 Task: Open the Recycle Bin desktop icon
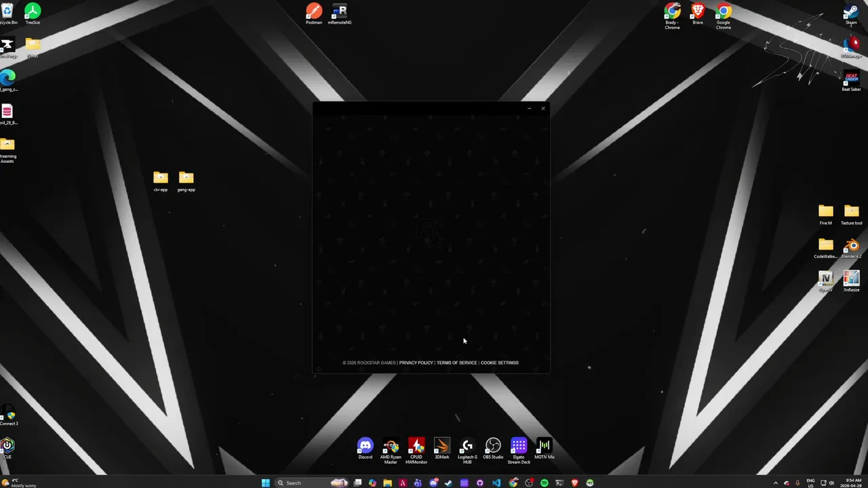[x=7, y=14]
